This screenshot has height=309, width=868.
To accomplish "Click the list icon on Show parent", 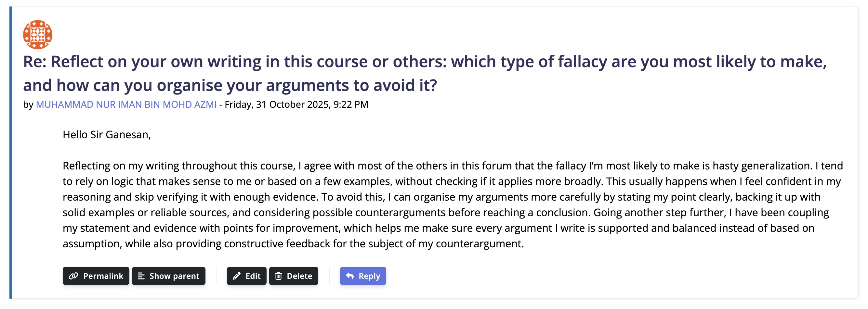I will click(141, 276).
